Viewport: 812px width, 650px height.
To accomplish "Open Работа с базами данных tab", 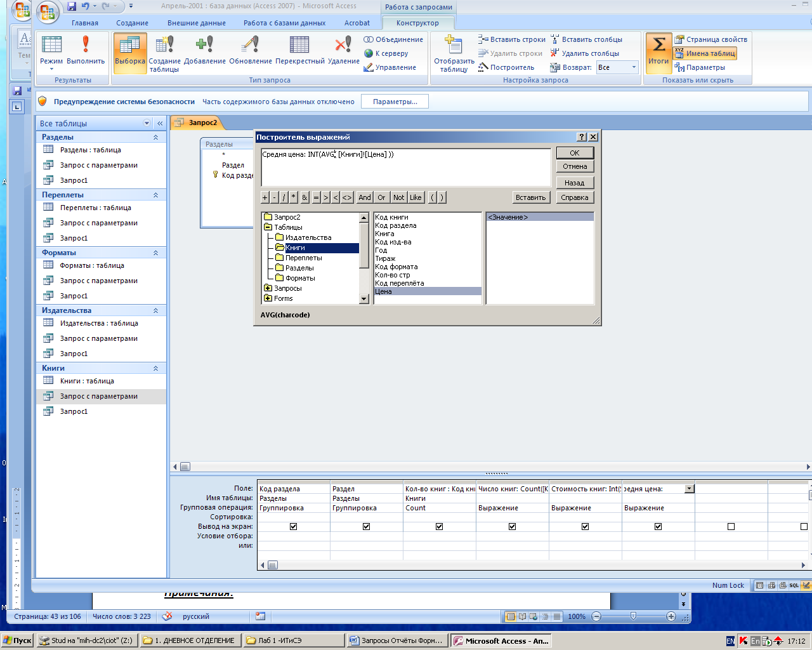I will click(284, 23).
